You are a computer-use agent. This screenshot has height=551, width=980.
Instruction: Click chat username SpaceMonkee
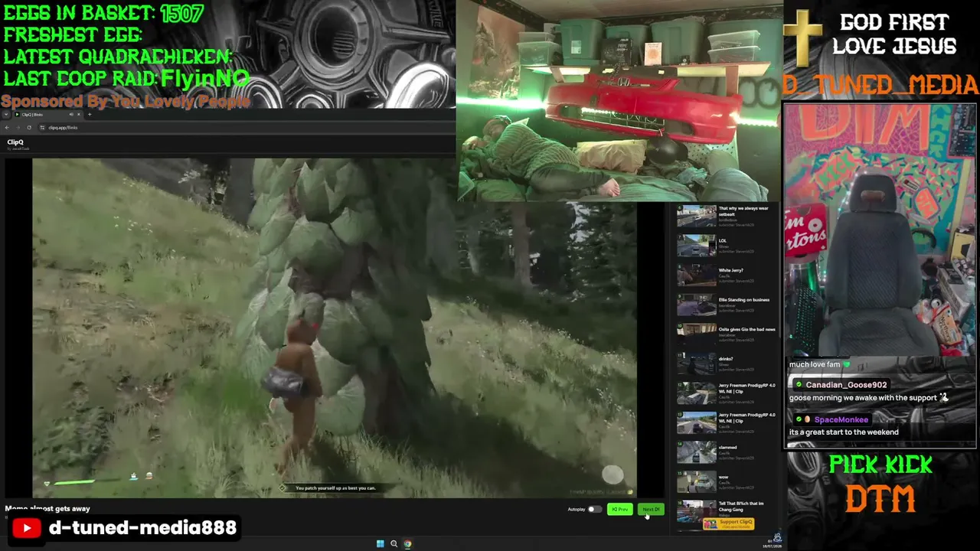coord(841,419)
